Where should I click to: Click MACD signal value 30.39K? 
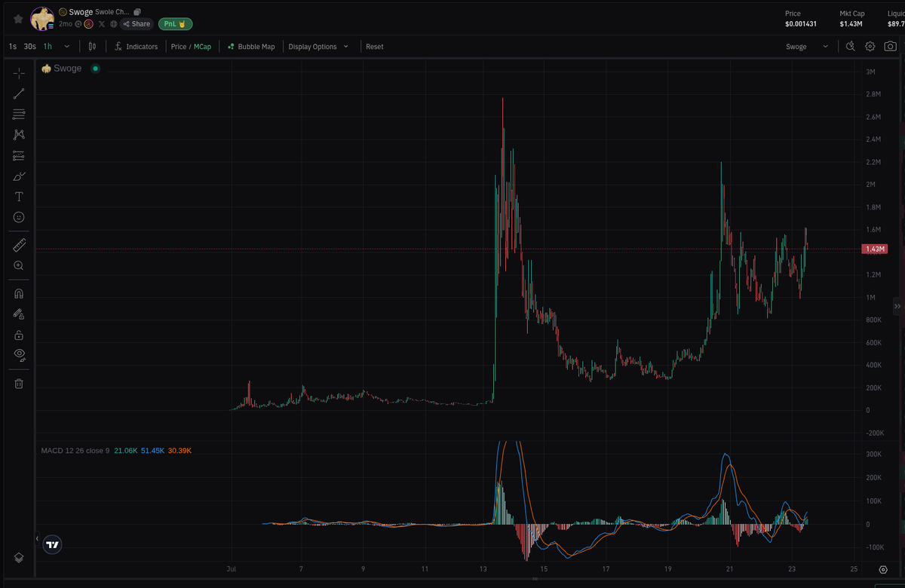pyautogui.click(x=179, y=451)
